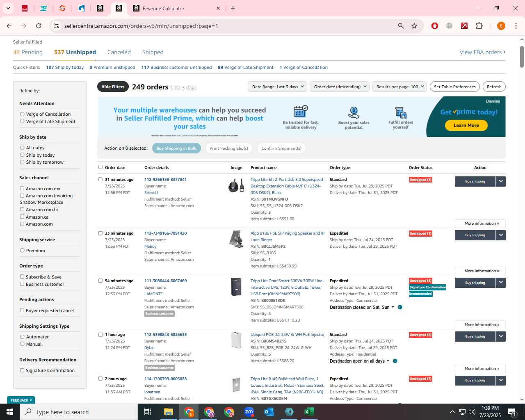Click the info icon beside Destination open on all days
Image resolution: width=525 pixels, height=420 pixels.
coord(395,361)
